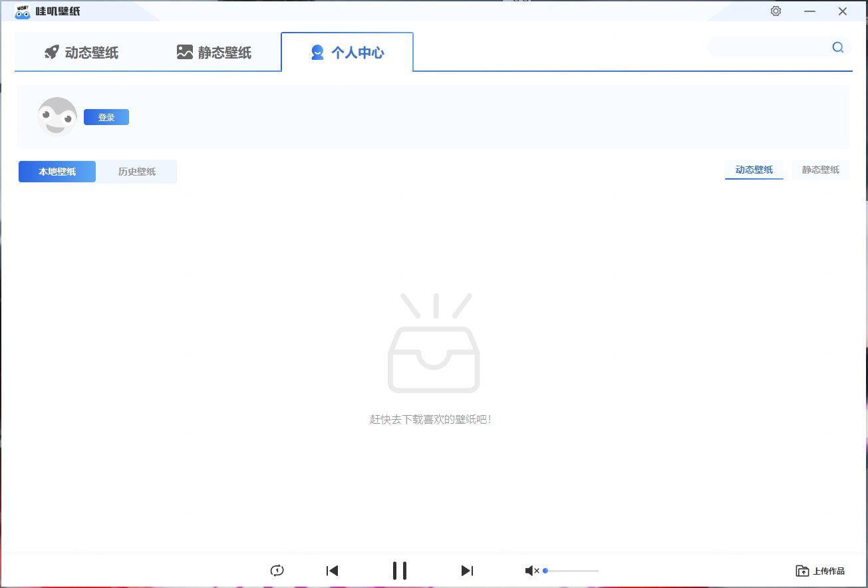Screen dimensions: 868x588
Task: Select the 个人中心 tab
Action: 347,53
